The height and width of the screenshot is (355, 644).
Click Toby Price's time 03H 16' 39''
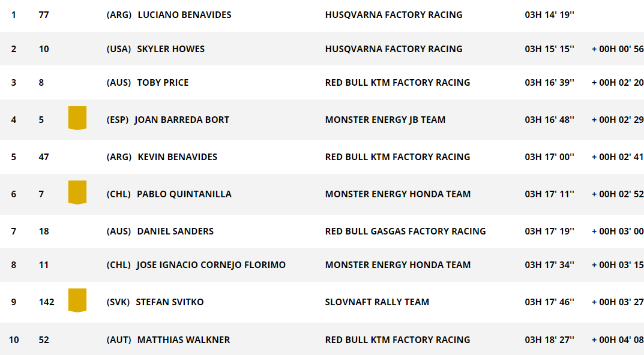coord(550,83)
